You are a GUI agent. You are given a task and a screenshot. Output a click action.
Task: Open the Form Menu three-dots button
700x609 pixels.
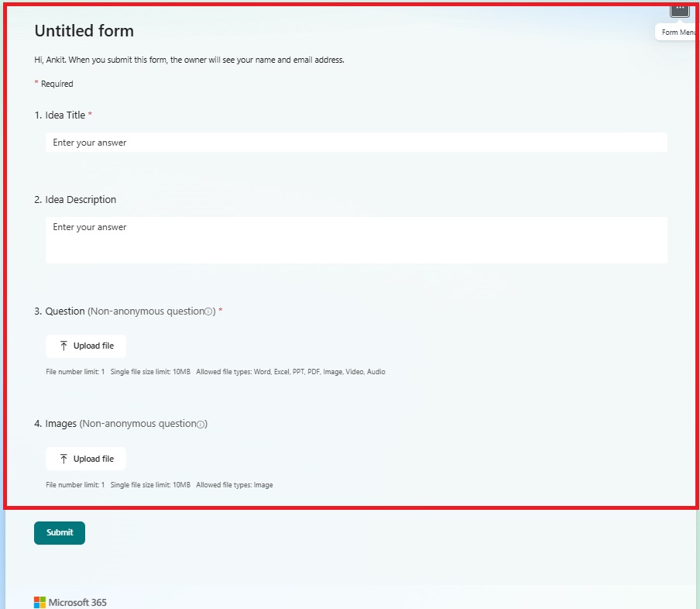679,9
